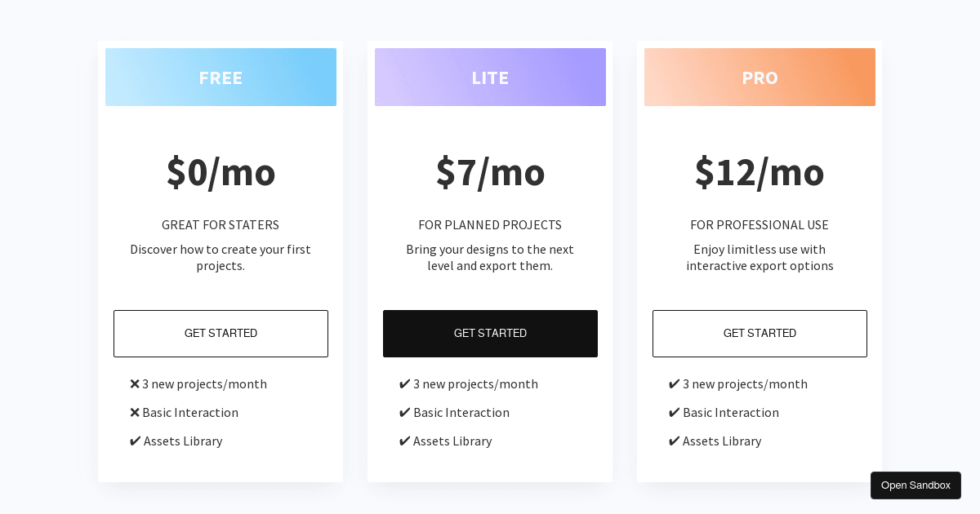Click GET STARTED on the LITE plan
Viewport: 980px width, 514px height.
coord(490,334)
